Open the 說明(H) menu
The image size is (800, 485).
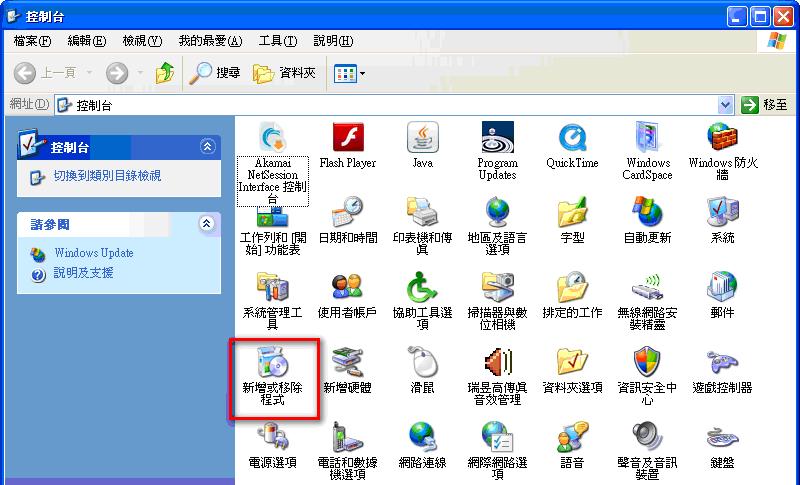click(x=333, y=41)
